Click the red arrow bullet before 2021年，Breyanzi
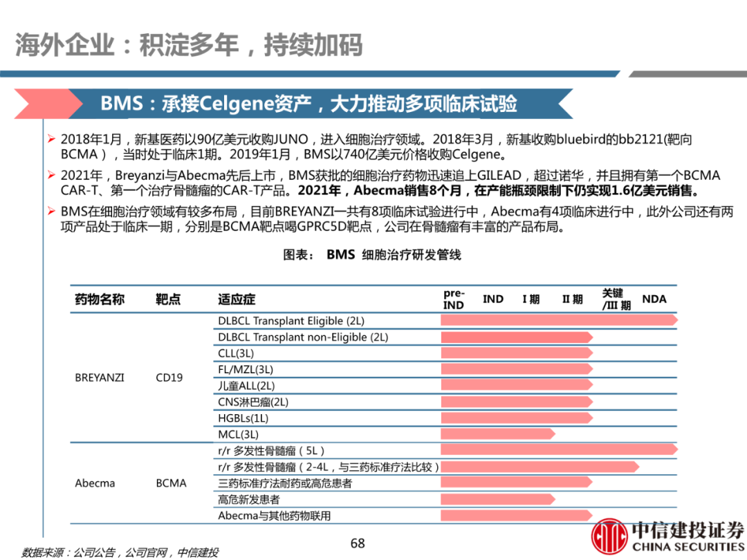 [51, 175]
